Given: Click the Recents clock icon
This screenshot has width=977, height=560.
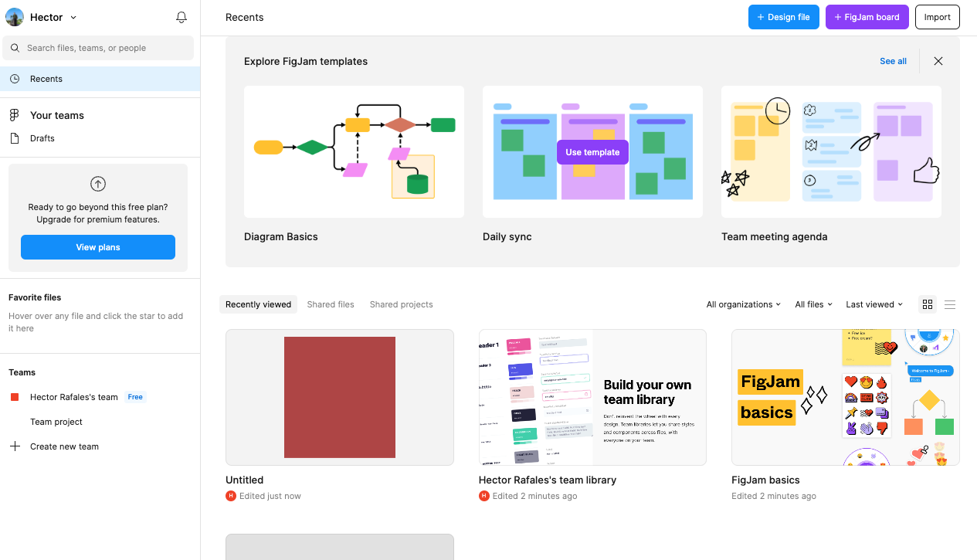Looking at the screenshot, I should click(15, 79).
